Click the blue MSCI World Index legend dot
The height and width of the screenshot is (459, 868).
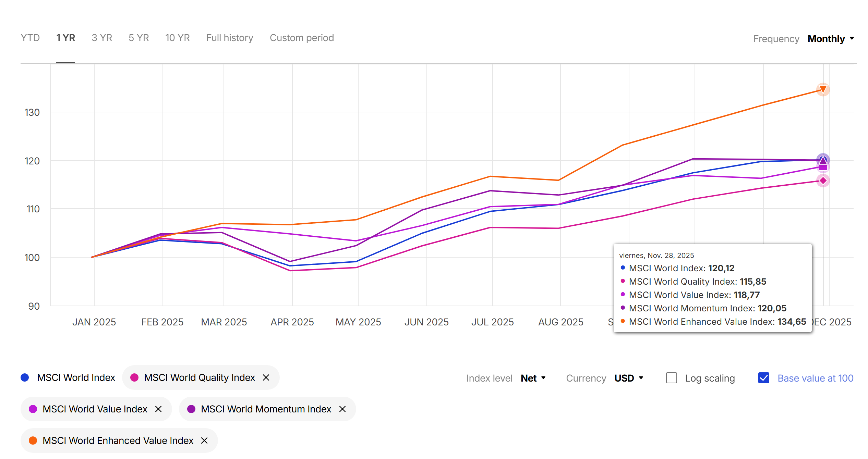tap(25, 377)
